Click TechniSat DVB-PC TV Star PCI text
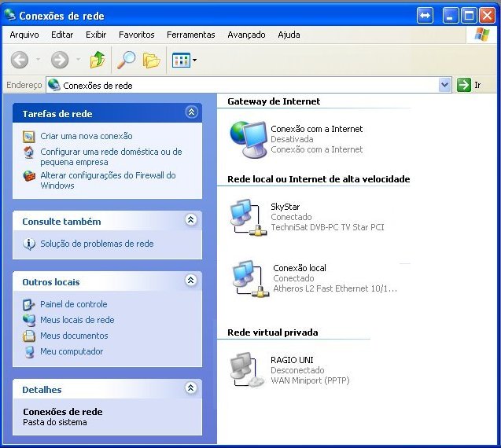501x448 pixels. tap(327, 227)
